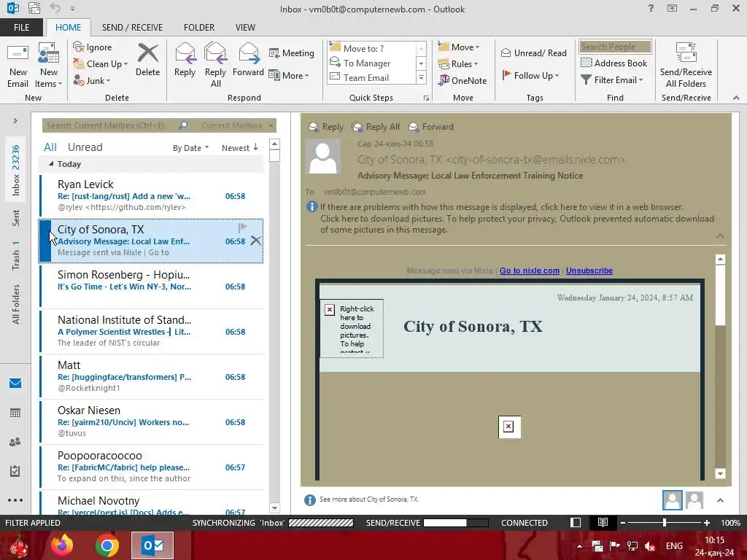Reply with a Meeting
Viewport: 747px width, 560px height.
292,52
